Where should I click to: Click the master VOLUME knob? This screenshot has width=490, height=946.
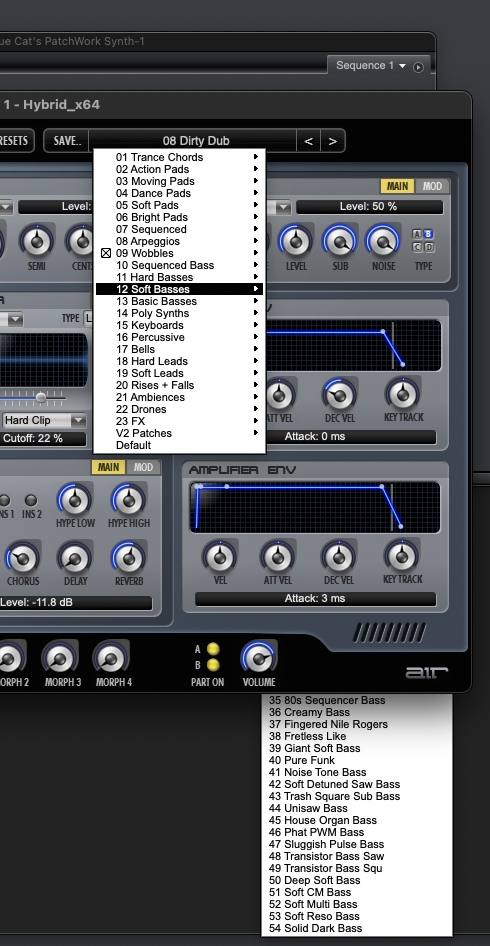(x=259, y=657)
